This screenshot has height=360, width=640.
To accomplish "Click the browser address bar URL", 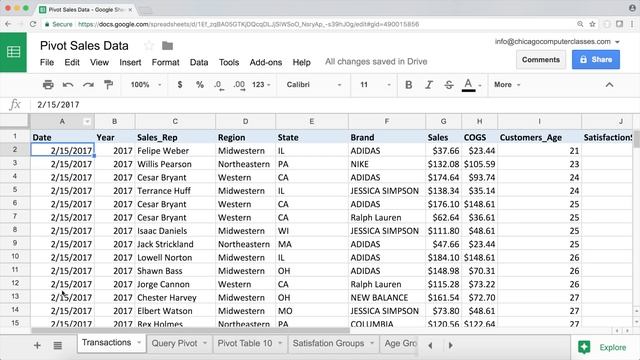I will coord(248,24).
